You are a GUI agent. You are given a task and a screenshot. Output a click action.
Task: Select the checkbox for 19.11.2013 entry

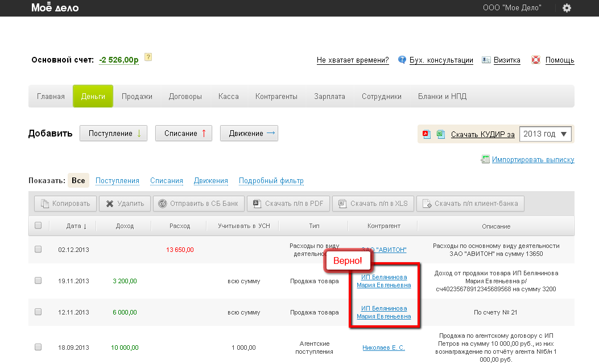coord(38,280)
